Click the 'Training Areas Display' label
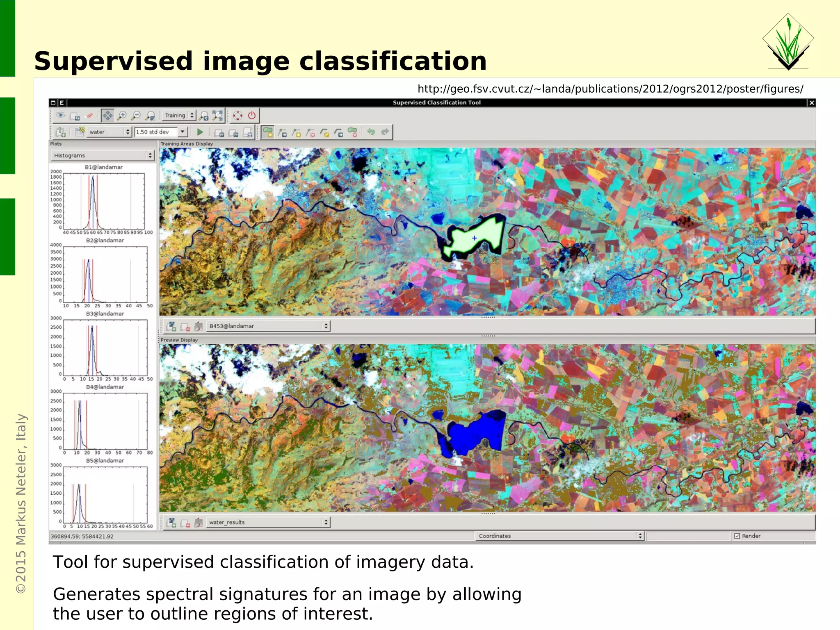840x630 pixels. tap(187, 144)
